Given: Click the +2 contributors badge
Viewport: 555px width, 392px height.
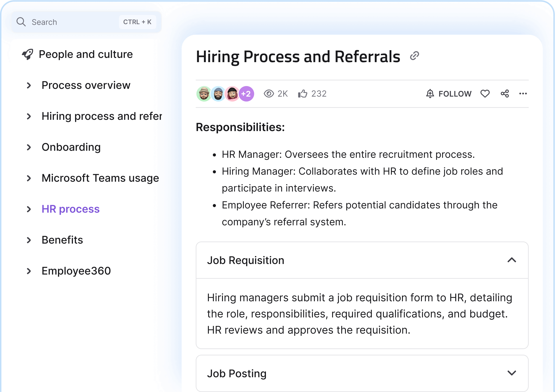Looking at the screenshot, I should [x=246, y=94].
